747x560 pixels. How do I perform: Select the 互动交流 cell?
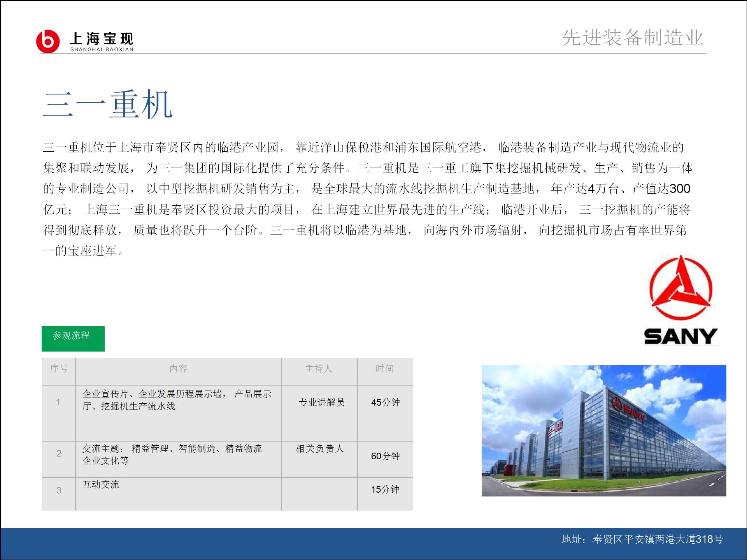[x=179, y=494]
